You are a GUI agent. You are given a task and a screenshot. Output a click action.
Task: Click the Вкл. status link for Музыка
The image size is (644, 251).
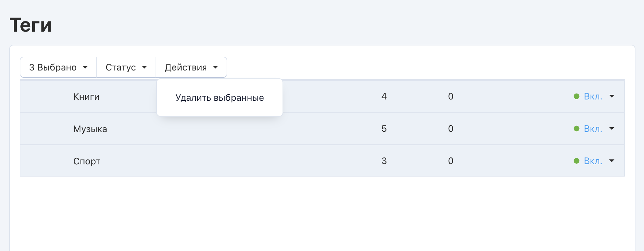pos(593,129)
